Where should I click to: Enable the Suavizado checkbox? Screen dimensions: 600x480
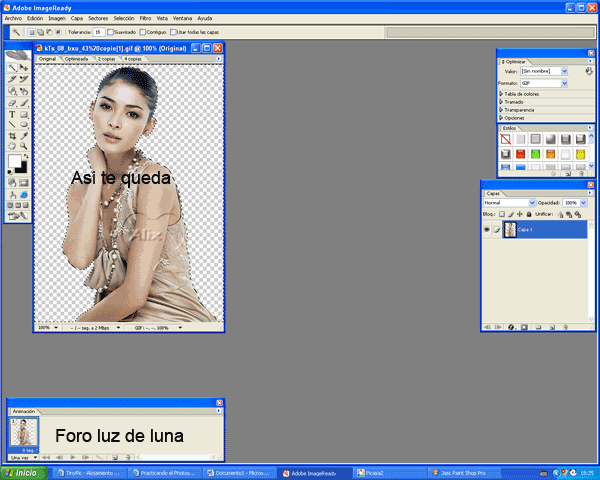pyautogui.click(x=111, y=32)
